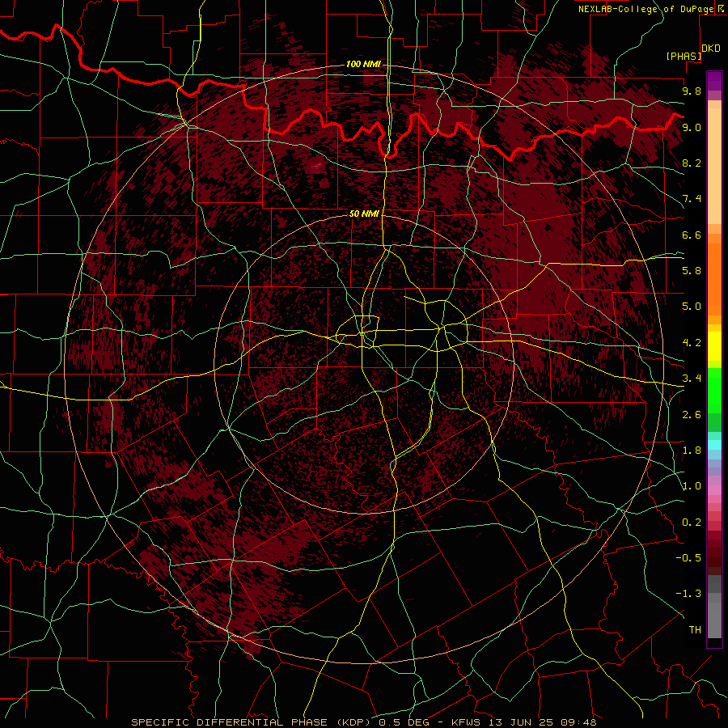Click the [PHAS] units label

(684, 56)
